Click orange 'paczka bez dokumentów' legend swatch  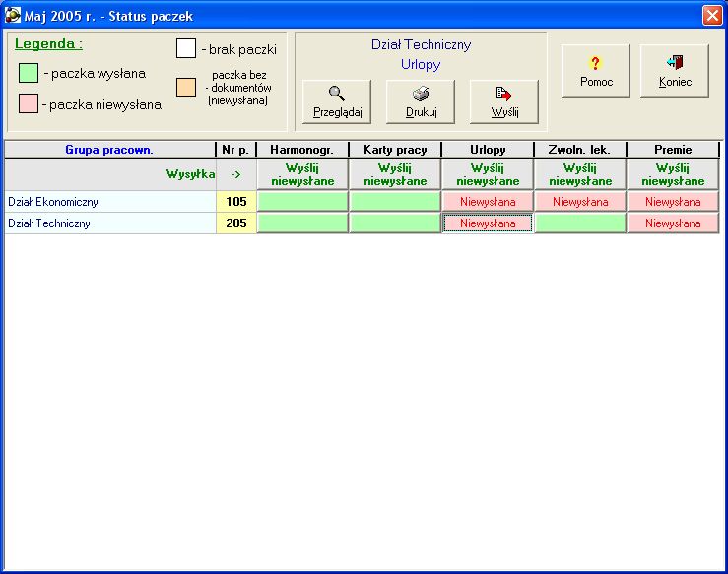[186, 88]
